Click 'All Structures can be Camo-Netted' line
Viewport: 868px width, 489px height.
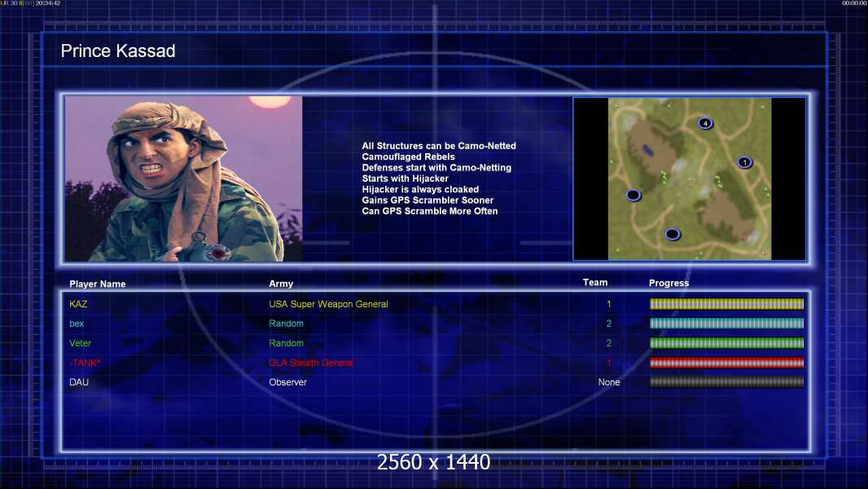pos(439,146)
